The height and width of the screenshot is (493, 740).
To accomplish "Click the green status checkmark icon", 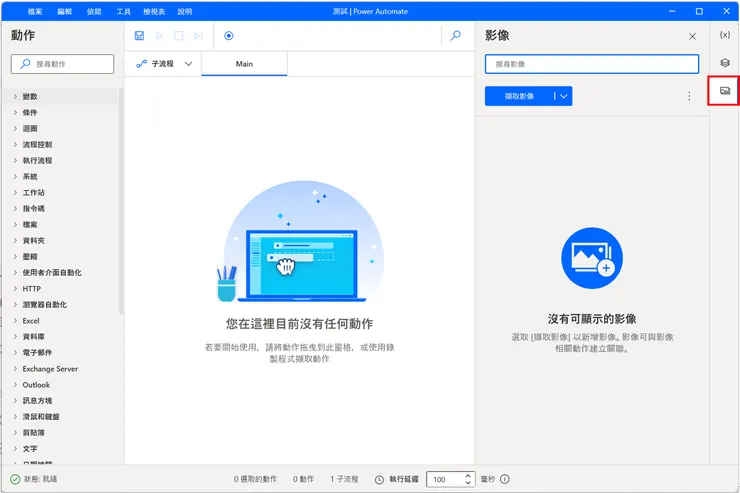I will [x=15, y=479].
